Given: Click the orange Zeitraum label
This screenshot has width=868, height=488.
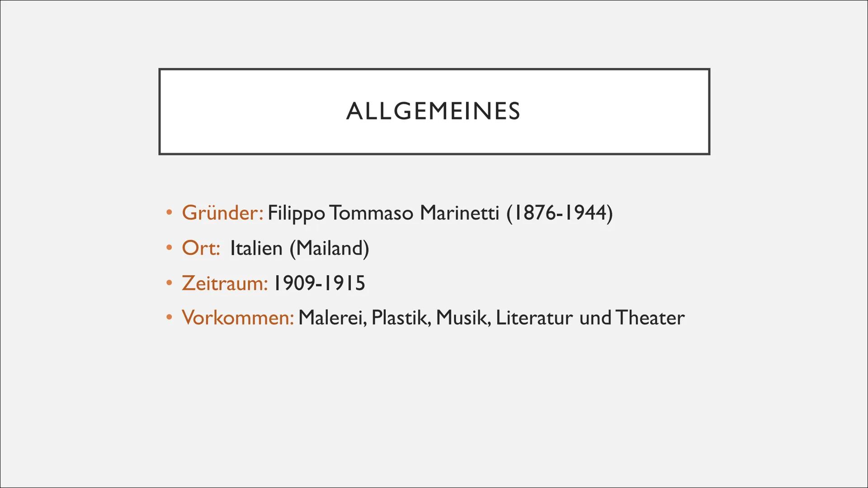Looking at the screenshot, I should point(225,283).
